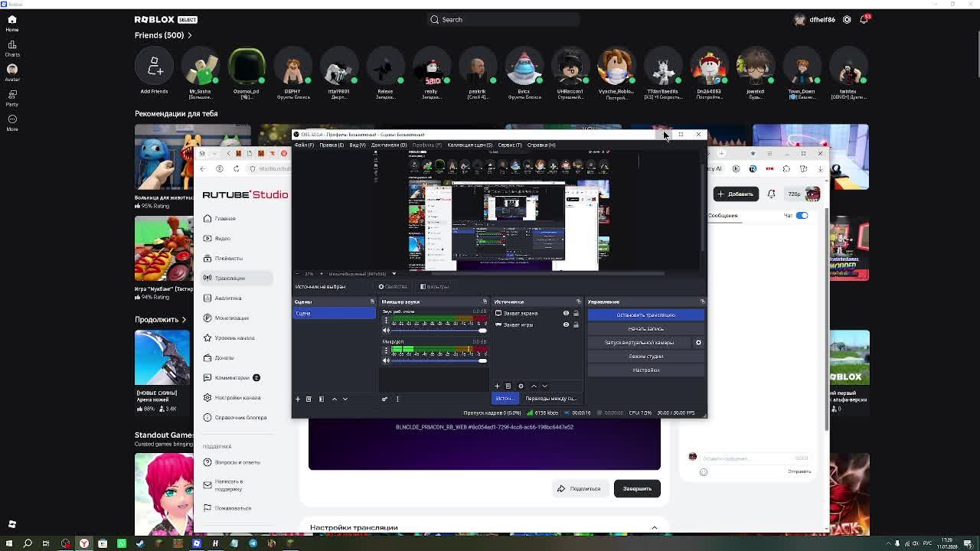980x551 pixels.
Task: Move scene down in the Scenes panel
Action: click(345, 399)
